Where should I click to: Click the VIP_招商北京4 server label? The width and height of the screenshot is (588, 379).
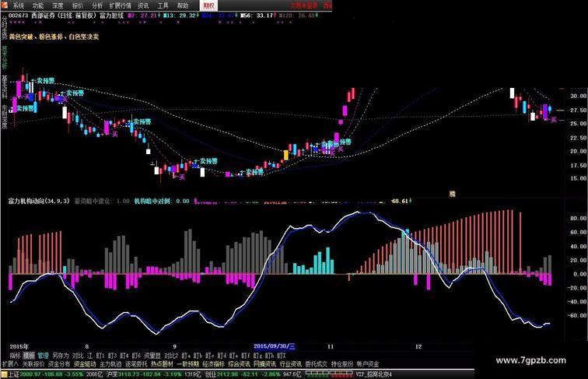point(373,374)
